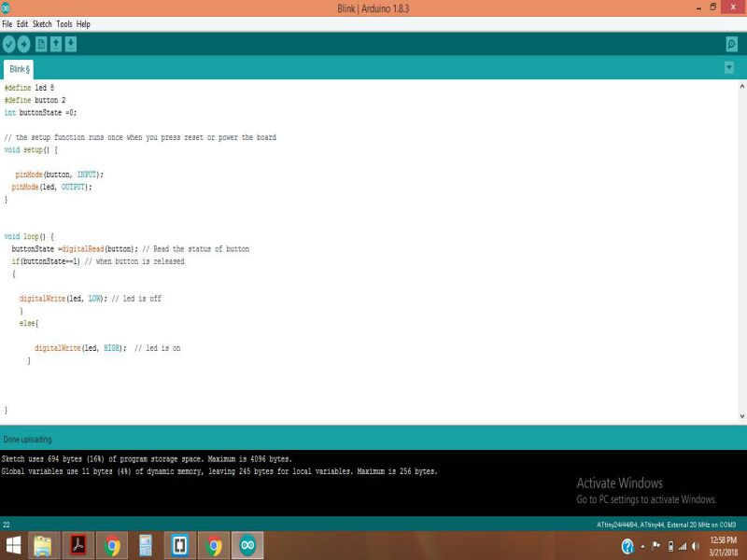Screen dimensions: 747x560
Task: Click the Arduino taskbar icon
Action: 247,545
